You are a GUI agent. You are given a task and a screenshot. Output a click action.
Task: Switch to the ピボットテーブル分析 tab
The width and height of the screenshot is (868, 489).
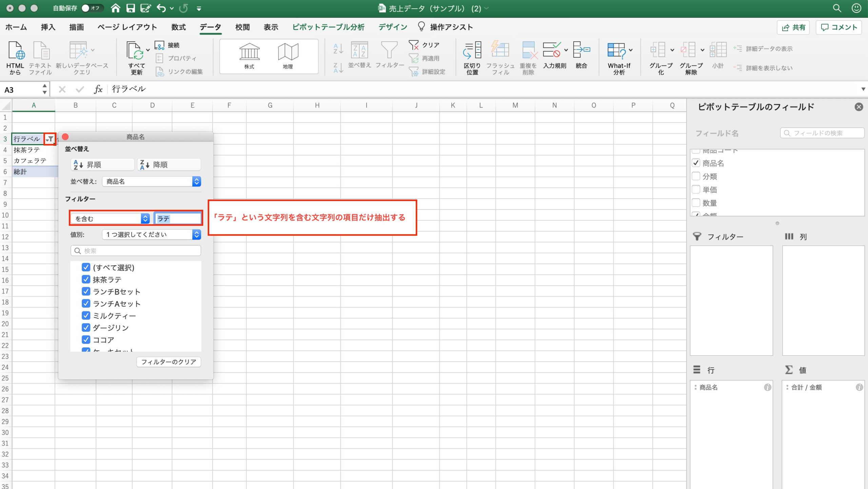pos(328,27)
